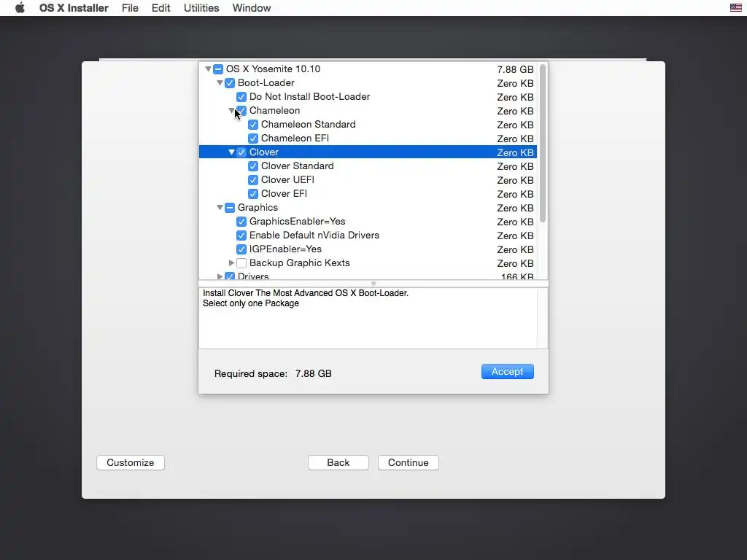Screen dimensions: 747x560
Task: Uncheck Clover UEFI checkbox
Action: [x=253, y=179]
